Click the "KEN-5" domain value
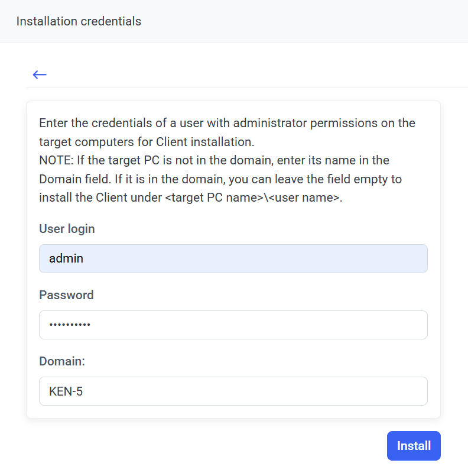 (x=66, y=391)
